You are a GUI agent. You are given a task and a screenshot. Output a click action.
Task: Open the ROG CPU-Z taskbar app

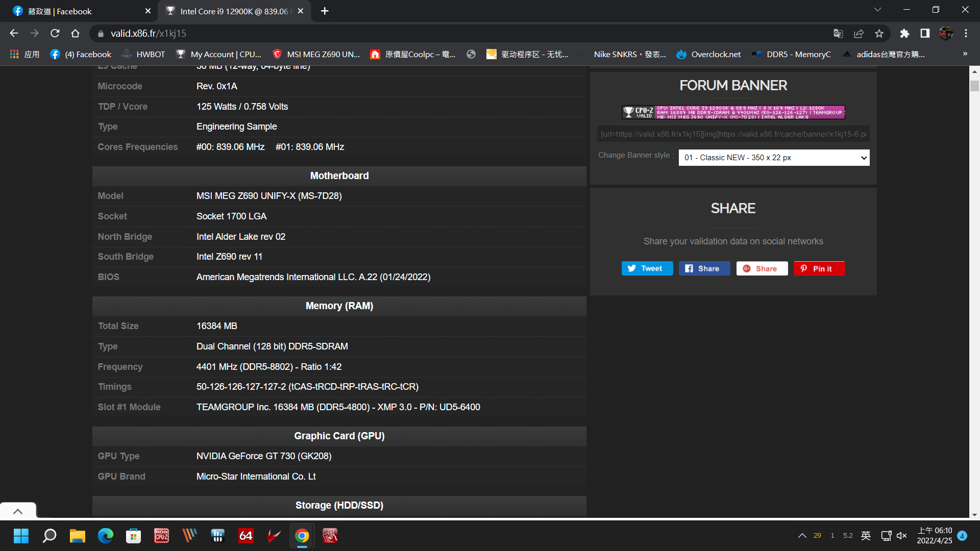point(162,536)
